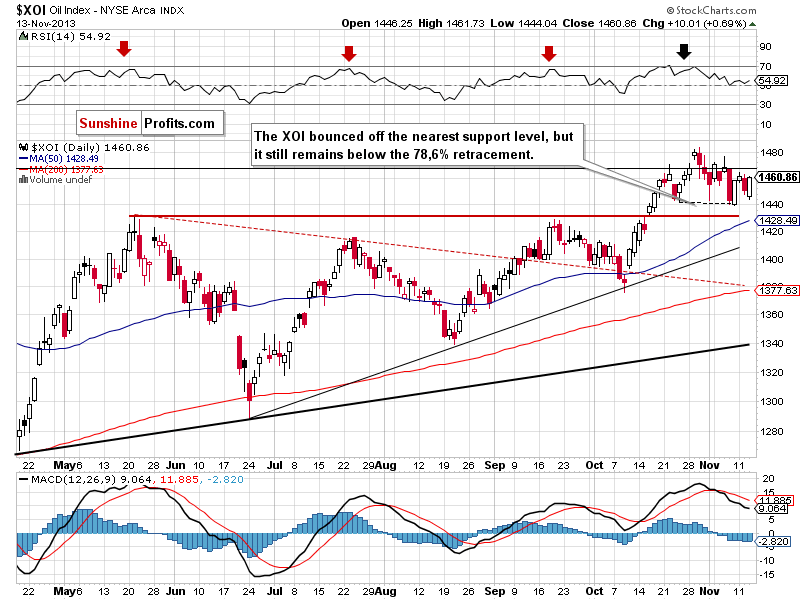Open the StockCharts.com copyright credit
800x600 pixels.
point(711,10)
